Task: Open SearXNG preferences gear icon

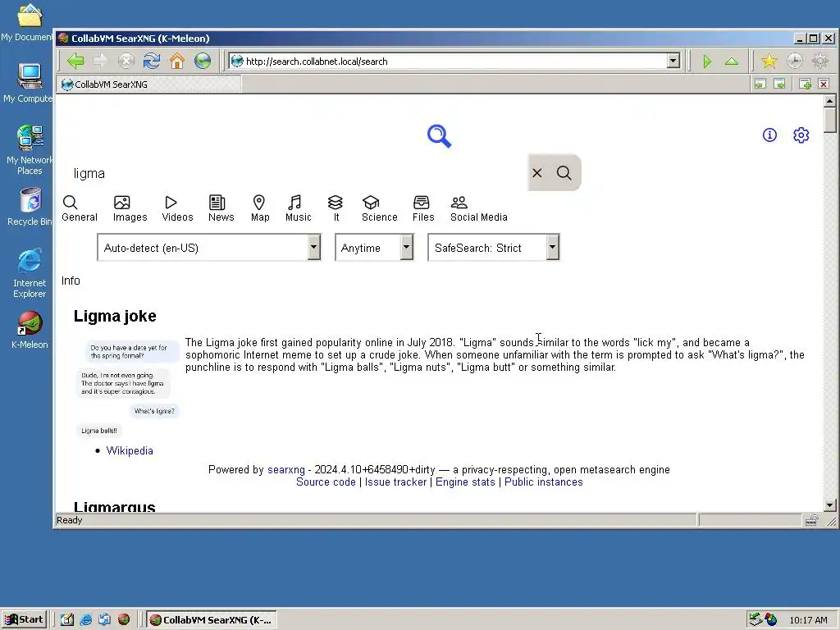Action: [801, 135]
